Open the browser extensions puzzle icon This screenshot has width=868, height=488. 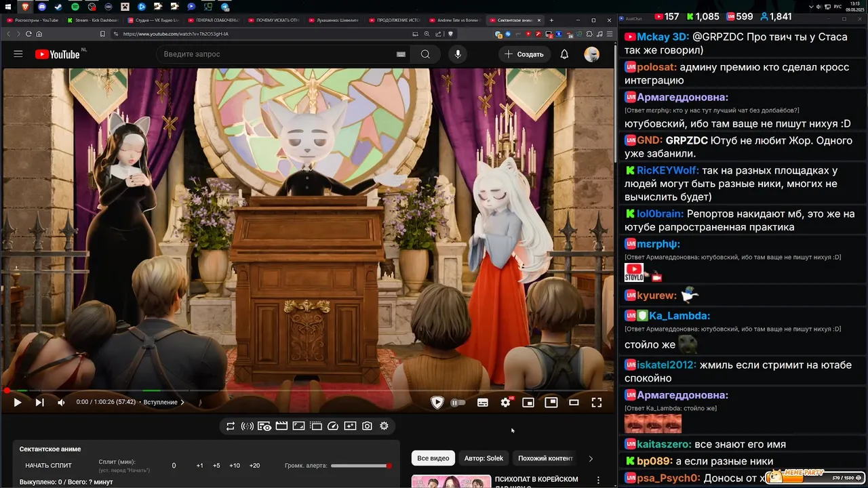click(x=589, y=34)
